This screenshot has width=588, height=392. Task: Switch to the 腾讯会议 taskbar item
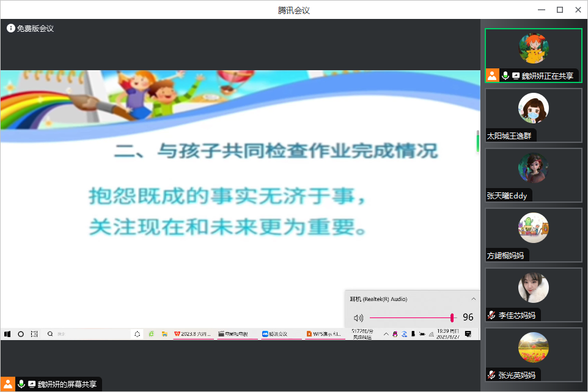[x=281, y=334]
